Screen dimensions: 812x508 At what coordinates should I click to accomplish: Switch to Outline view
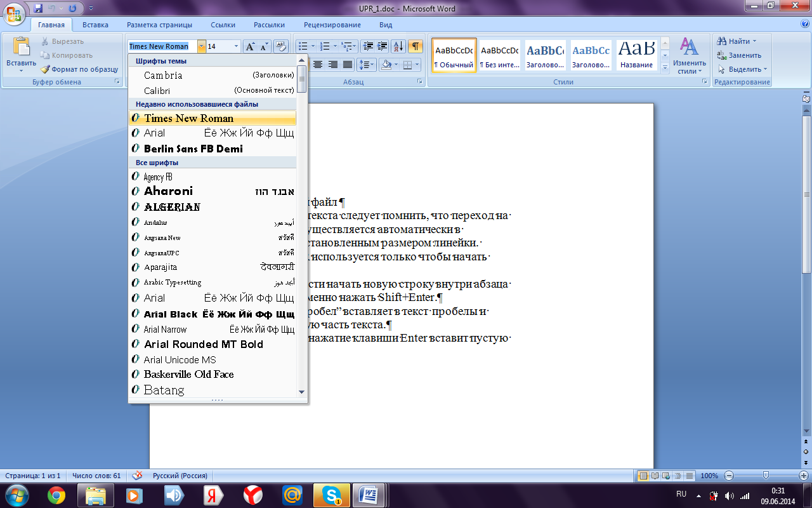[x=678, y=476]
